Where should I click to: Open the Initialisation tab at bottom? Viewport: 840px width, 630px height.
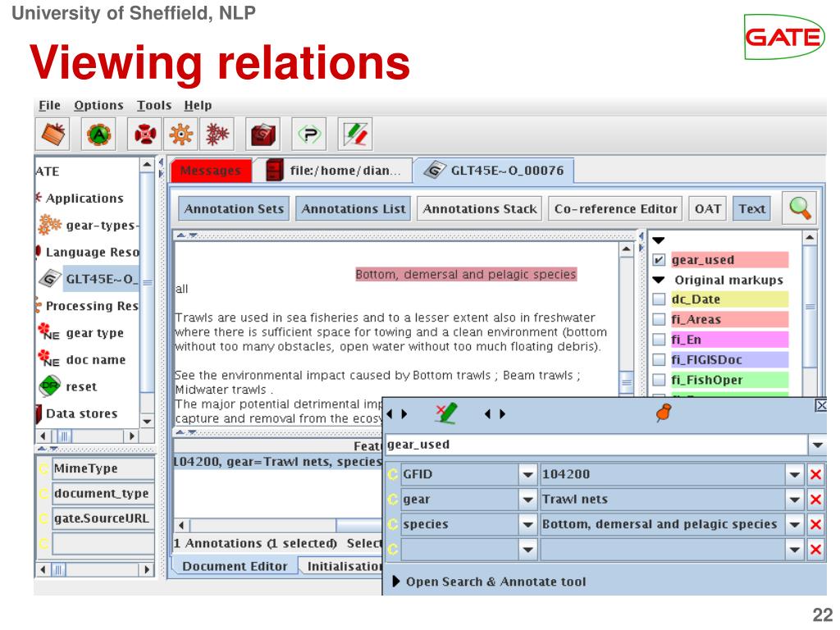342,566
